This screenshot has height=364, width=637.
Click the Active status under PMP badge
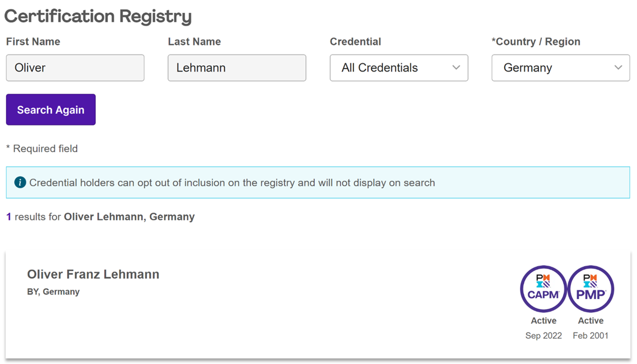[x=591, y=320]
